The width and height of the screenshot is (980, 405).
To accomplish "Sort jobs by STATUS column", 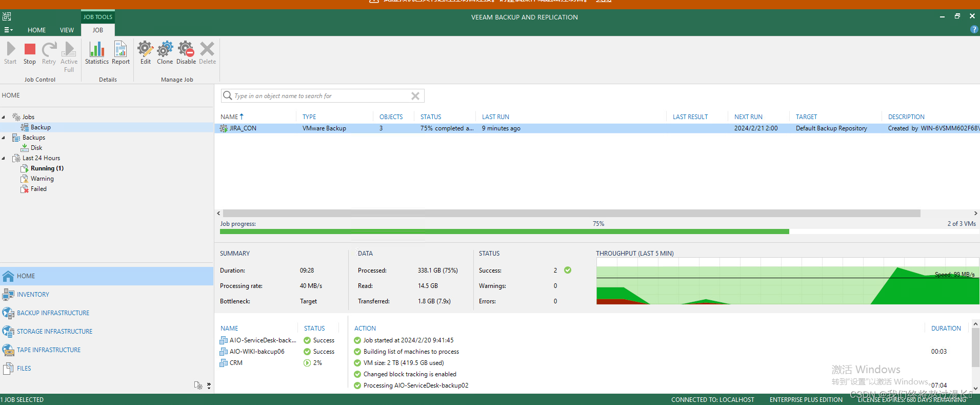I will pyautogui.click(x=431, y=117).
